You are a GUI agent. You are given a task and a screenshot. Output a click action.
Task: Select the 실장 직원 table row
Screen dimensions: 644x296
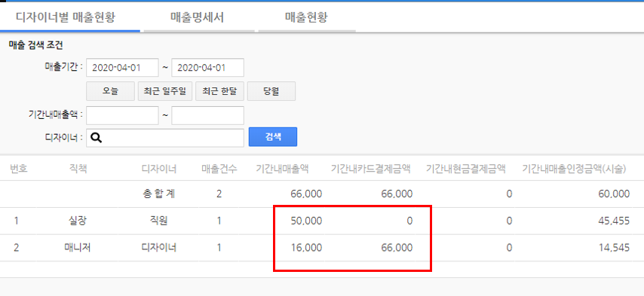tap(322, 221)
